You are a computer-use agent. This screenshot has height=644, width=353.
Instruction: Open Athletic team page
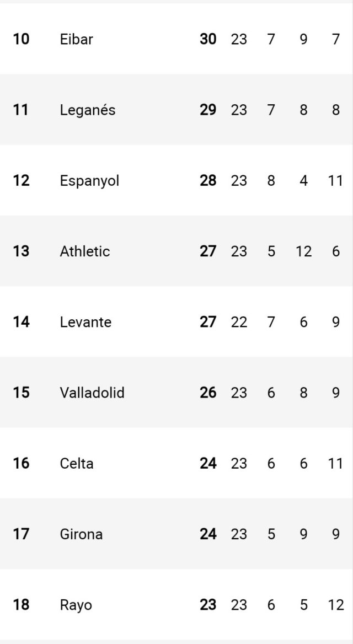click(x=85, y=251)
